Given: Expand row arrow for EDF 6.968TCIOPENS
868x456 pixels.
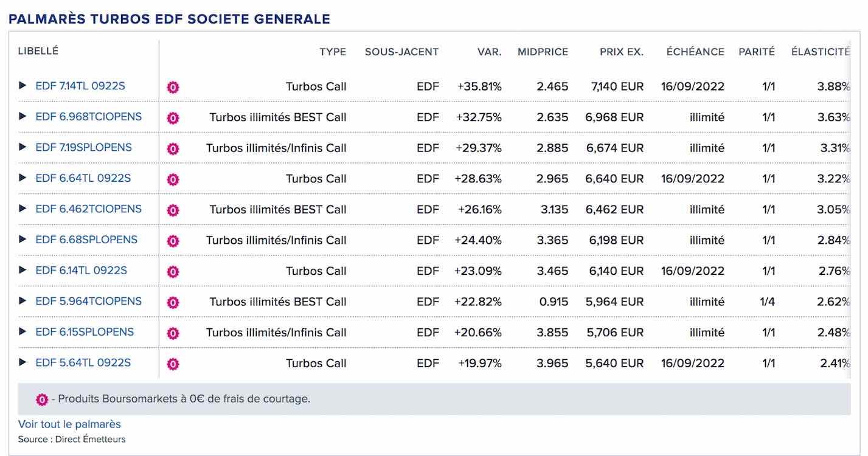Looking at the screenshot, I should pos(23,116).
